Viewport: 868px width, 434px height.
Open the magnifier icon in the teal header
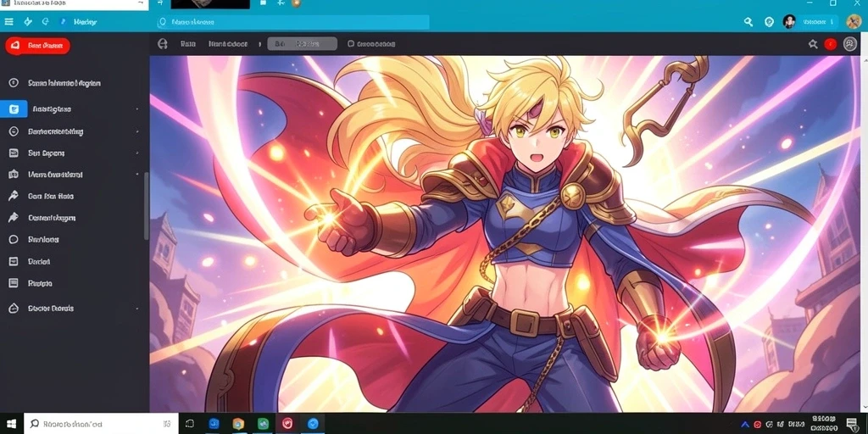(748, 22)
